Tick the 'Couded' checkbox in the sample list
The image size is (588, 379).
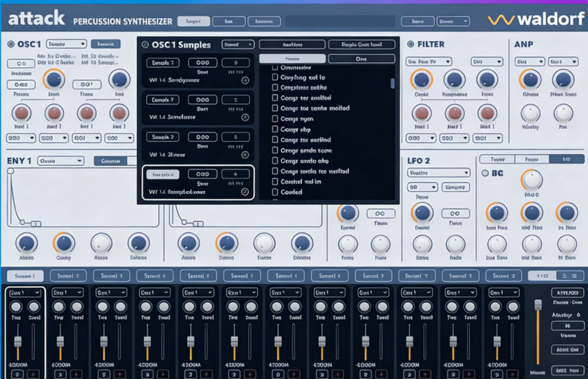pyautogui.click(x=275, y=192)
